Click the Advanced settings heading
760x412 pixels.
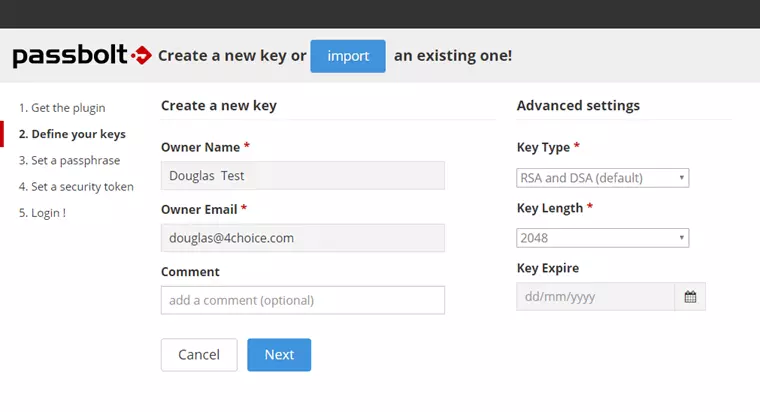[578, 106]
